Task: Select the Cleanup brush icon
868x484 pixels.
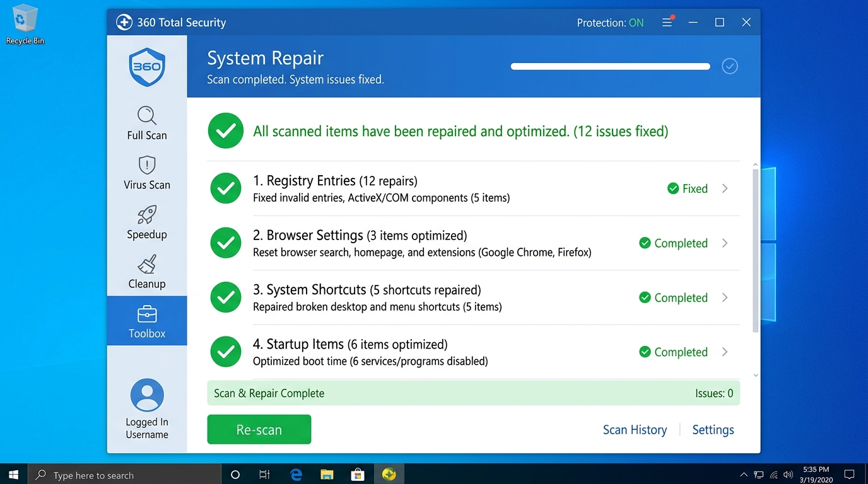Action: pos(146,271)
